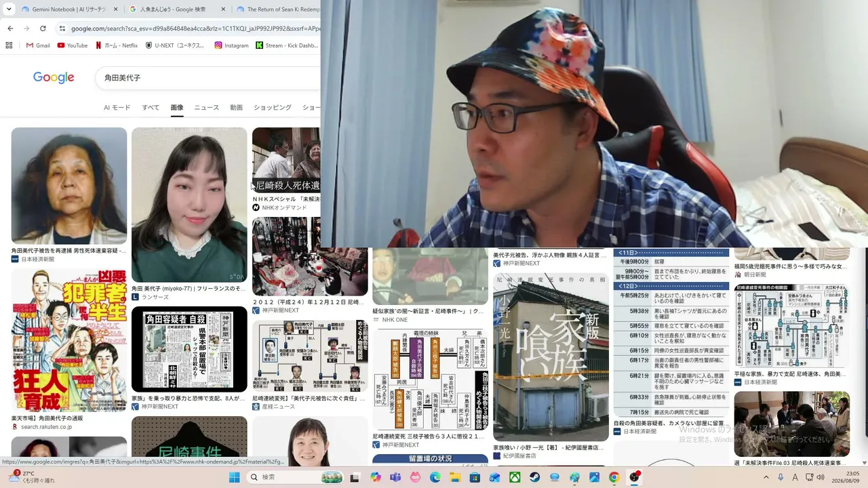
Task: Expand the system tray hidden icons chevron
Action: pos(766,477)
